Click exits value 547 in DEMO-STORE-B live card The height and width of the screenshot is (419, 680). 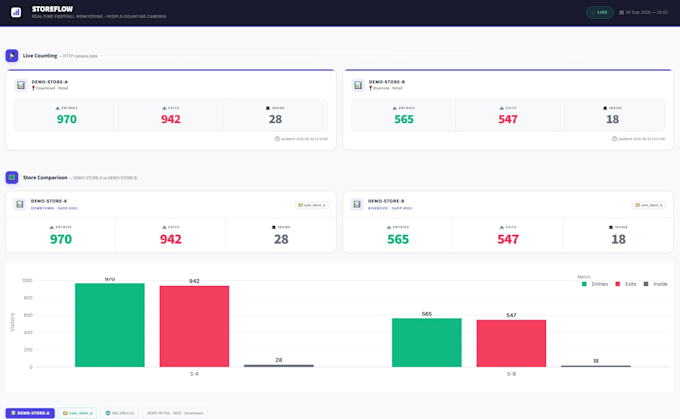[x=508, y=119]
